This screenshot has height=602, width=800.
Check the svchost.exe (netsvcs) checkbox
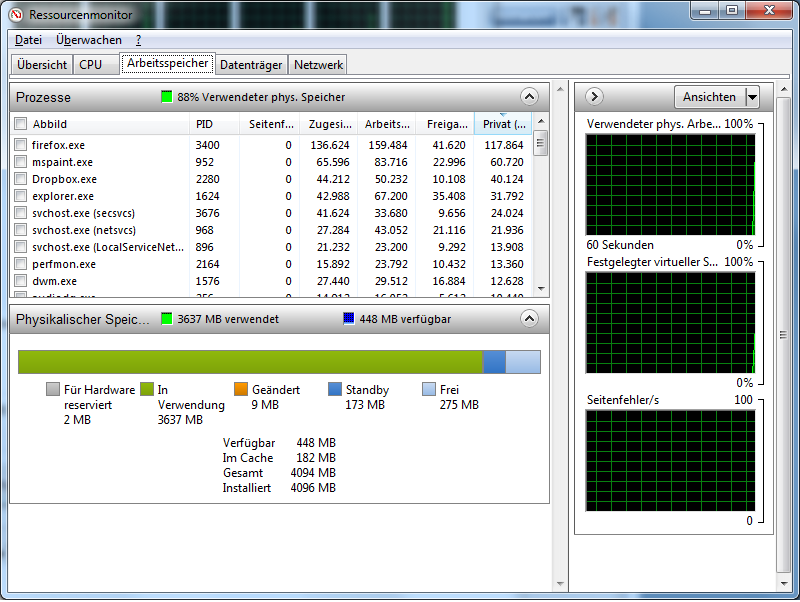20,230
